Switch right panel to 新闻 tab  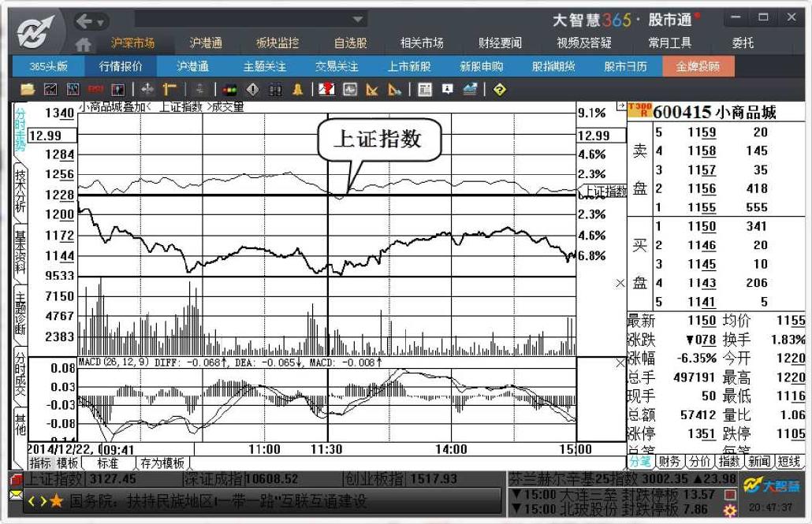tap(760, 461)
